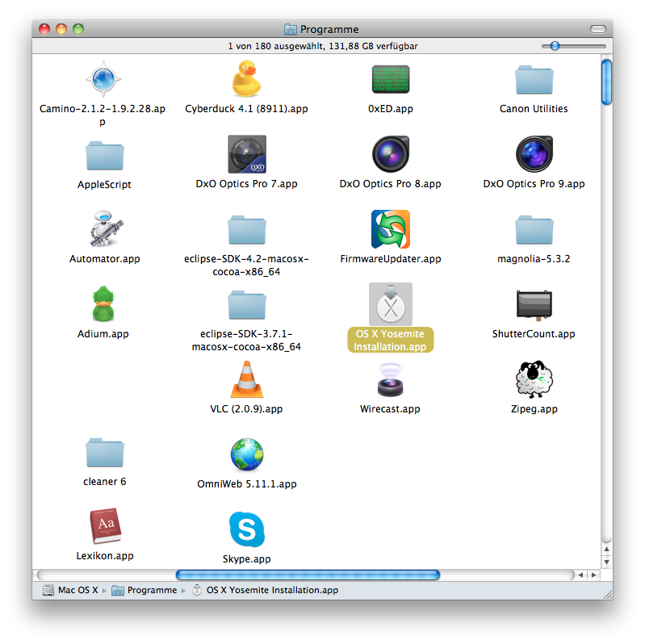Click the 'ShutterCount.app' label

(534, 334)
